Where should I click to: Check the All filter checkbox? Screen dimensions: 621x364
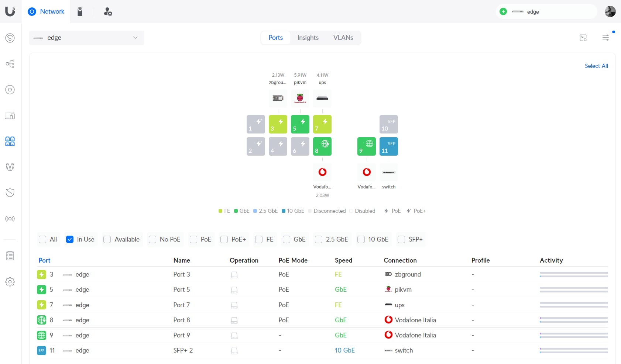pyautogui.click(x=42, y=239)
